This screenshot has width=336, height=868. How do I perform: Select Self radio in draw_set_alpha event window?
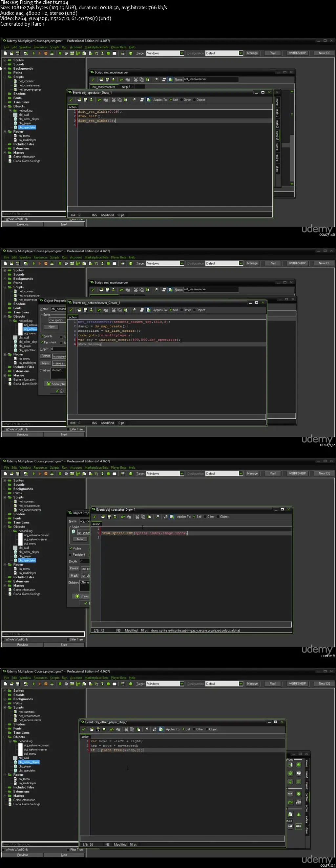[171, 100]
